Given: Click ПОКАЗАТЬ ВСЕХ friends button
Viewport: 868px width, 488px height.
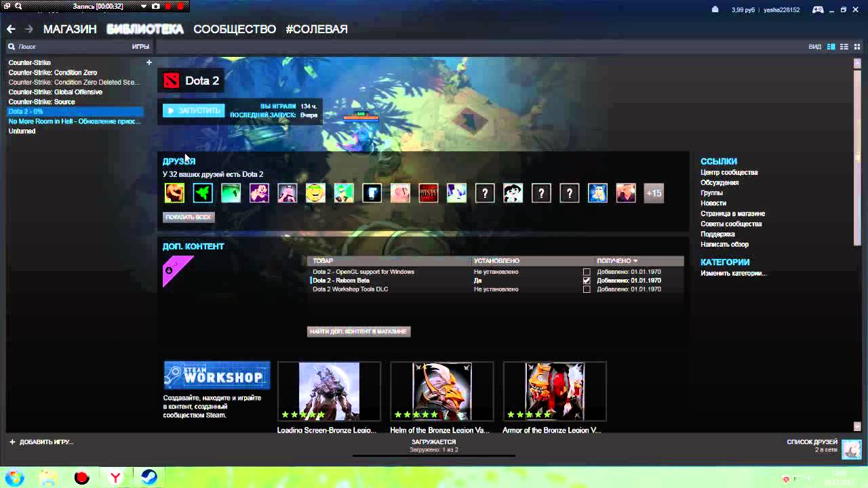Looking at the screenshot, I should click(x=189, y=217).
